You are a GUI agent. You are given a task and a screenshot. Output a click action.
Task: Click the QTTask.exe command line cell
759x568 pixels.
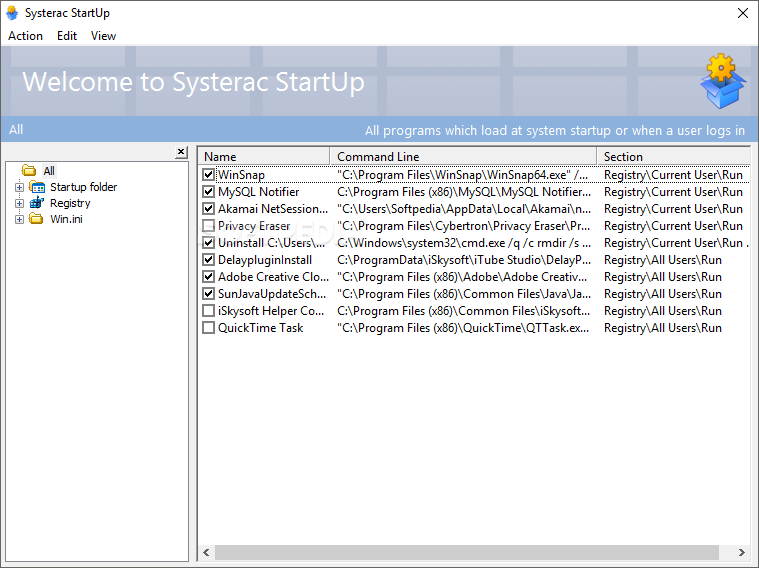[x=463, y=328]
